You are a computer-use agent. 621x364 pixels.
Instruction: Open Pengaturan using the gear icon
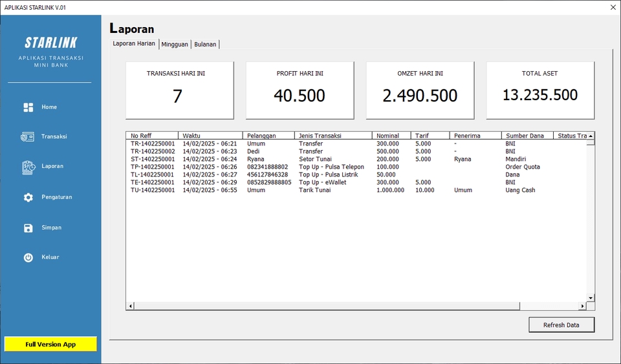coord(28,197)
